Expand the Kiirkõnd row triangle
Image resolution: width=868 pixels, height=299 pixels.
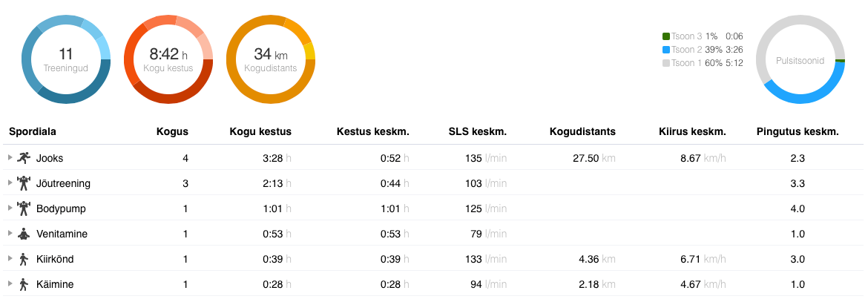(x=10, y=259)
